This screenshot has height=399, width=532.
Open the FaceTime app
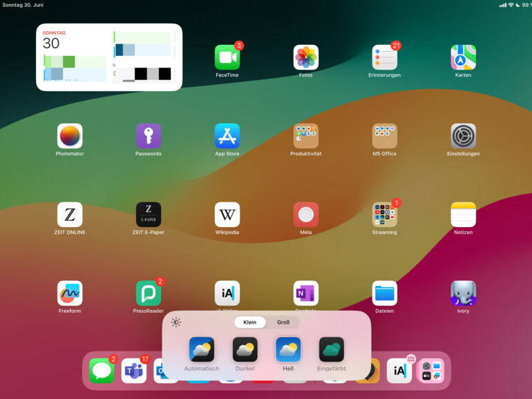click(227, 57)
